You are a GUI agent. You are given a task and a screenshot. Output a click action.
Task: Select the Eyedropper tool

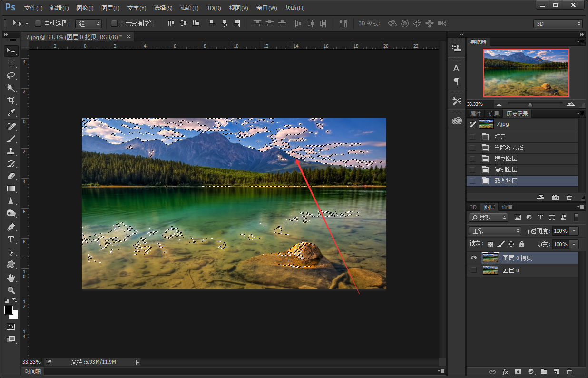point(10,113)
